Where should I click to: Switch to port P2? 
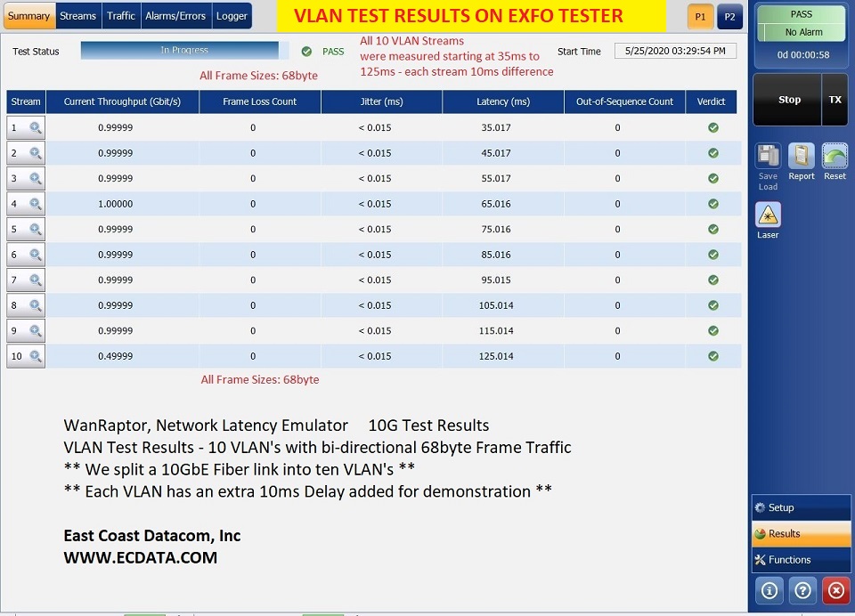(729, 16)
